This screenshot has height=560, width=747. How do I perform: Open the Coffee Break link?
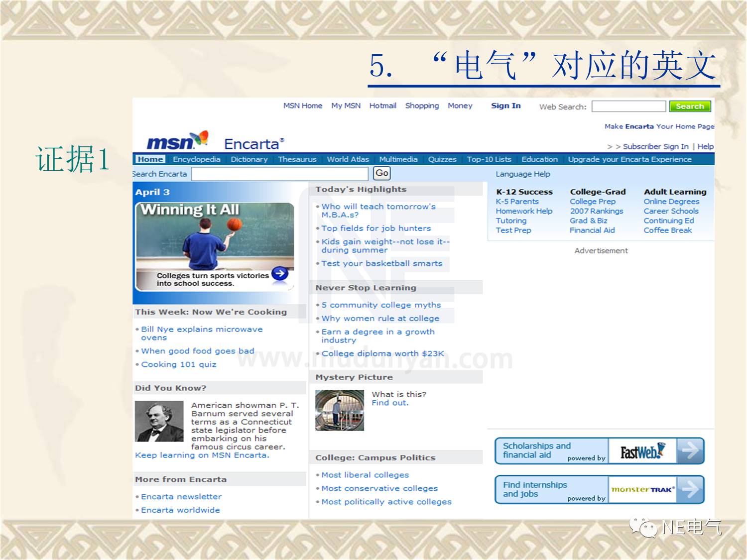[668, 230]
